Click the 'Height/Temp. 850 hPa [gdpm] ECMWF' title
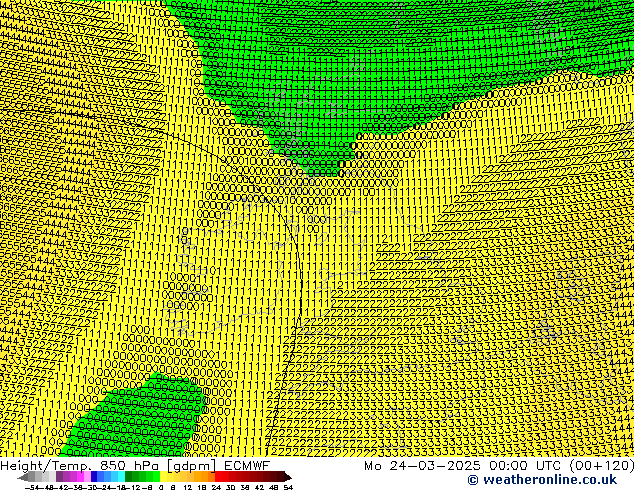634x490 pixels. [135, 465]
